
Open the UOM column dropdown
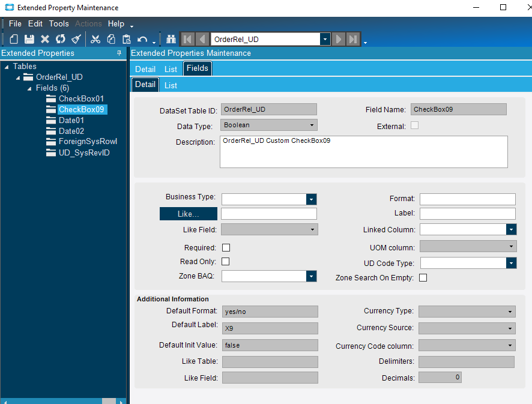(511, 246)
